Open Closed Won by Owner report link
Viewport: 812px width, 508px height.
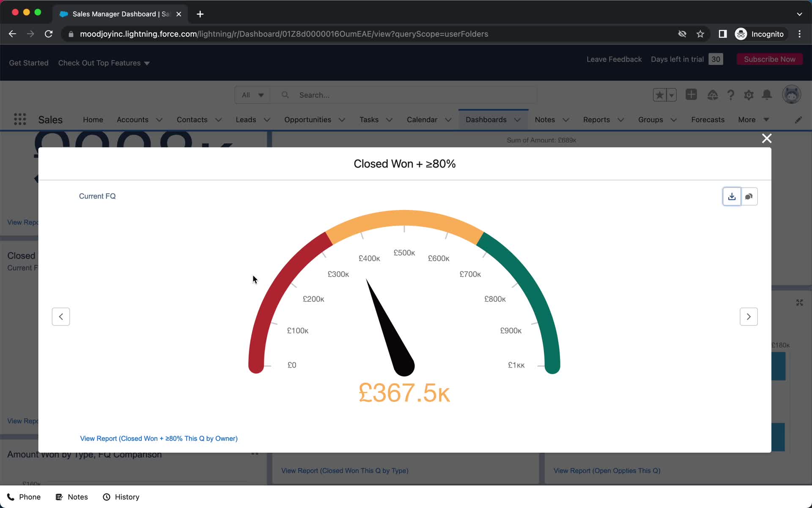159,438
